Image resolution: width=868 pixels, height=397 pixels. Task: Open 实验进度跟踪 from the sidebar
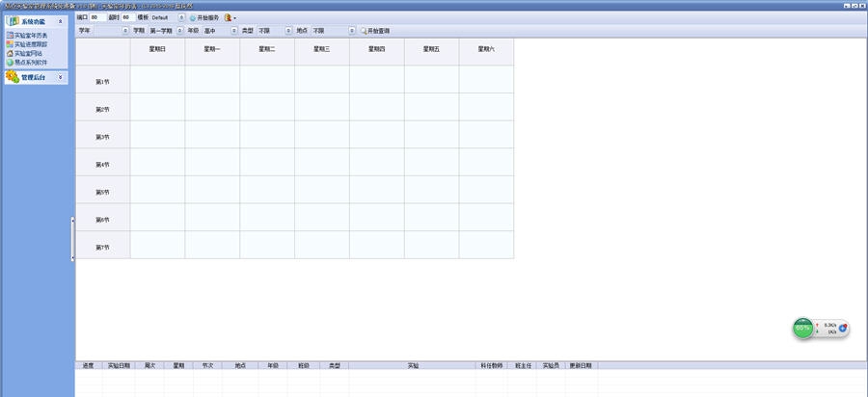click(31, 43)
